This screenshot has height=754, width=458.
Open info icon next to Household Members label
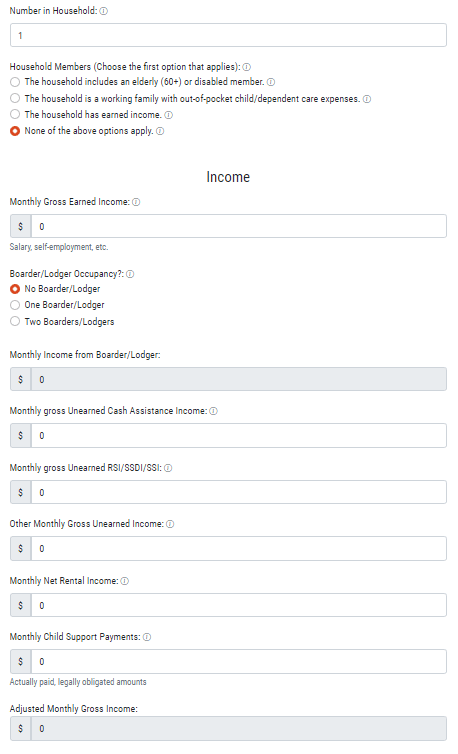pyautogui.click(x=246, y=67)
